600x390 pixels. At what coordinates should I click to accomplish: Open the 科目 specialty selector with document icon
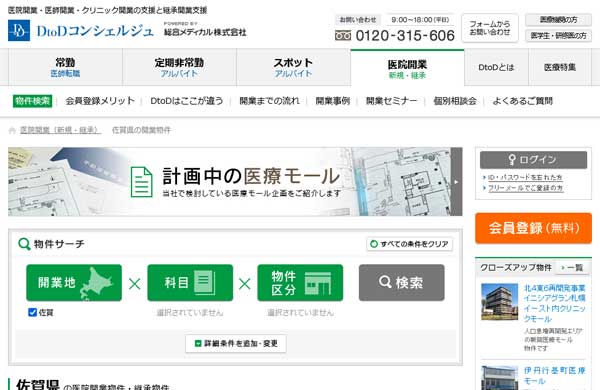[190, 283]
